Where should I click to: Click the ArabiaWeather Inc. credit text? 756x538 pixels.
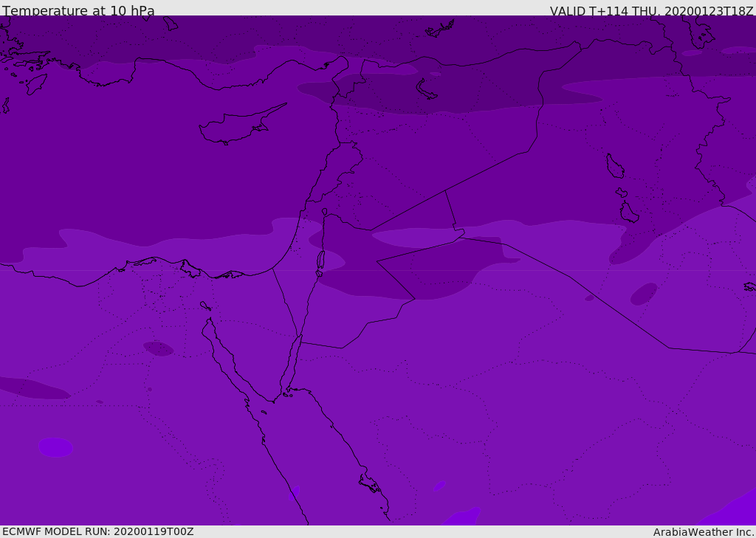pos(704,532)
